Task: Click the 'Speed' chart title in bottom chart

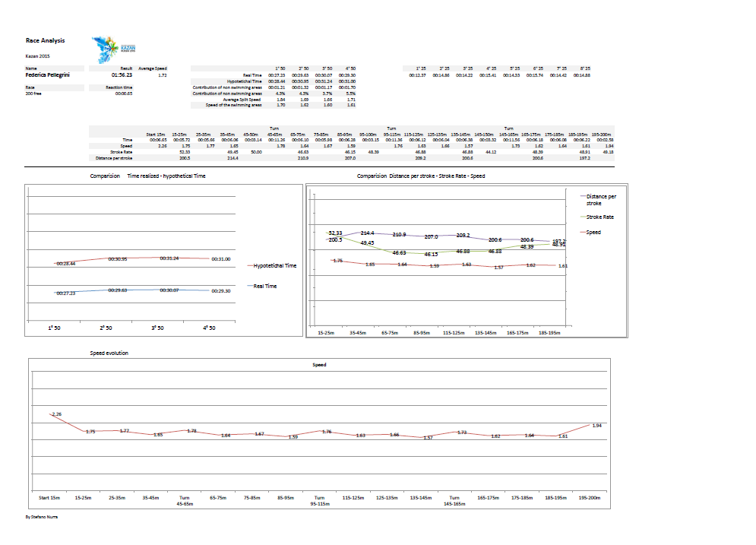Action: 319,365
